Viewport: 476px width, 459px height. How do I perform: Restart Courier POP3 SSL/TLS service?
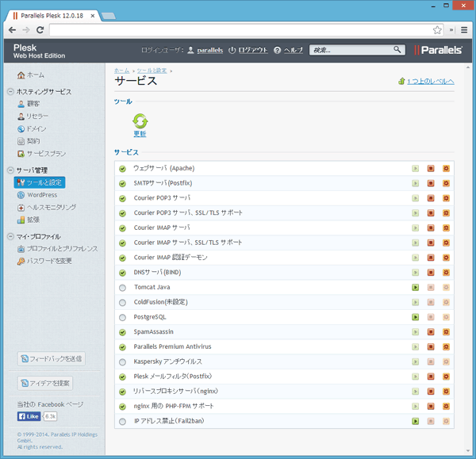click(x=446, y=213)
